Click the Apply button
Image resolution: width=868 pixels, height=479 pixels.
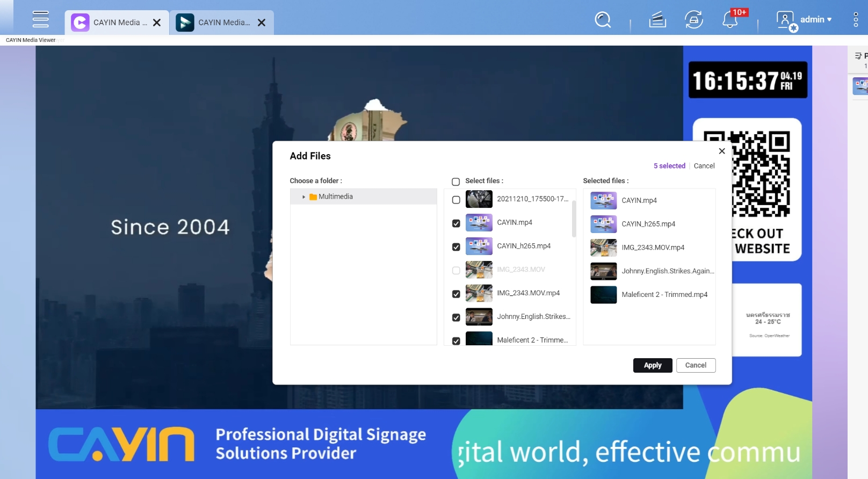pyautogui.click(x=652, y=365)
